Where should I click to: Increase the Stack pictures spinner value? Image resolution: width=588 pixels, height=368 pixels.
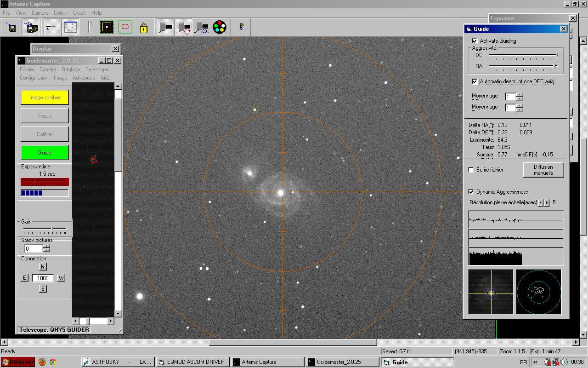46,247
